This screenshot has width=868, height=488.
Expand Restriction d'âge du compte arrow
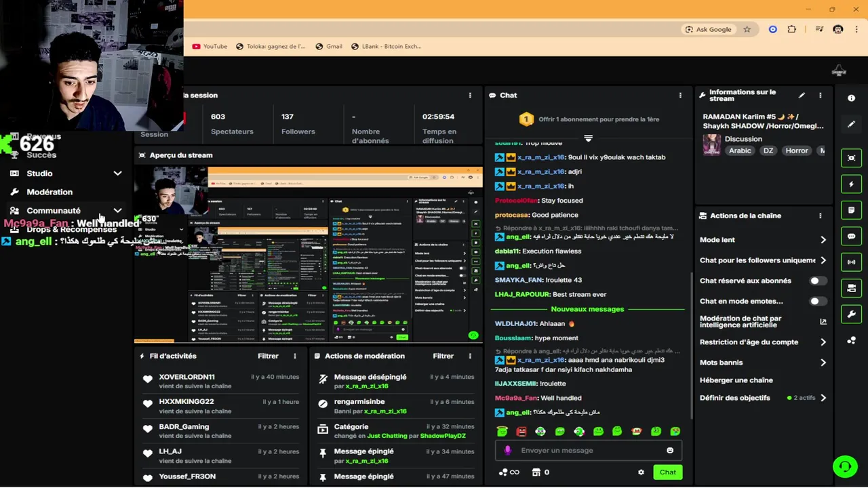823,342
